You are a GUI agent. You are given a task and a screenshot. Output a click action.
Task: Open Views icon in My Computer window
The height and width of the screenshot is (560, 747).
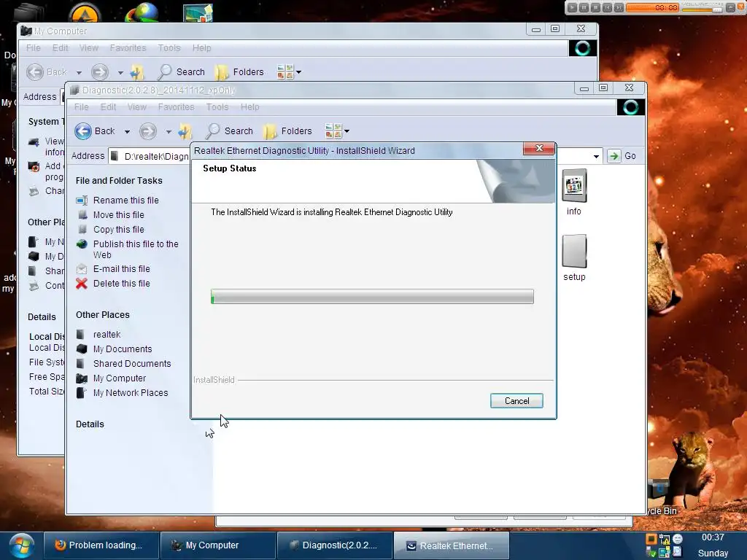point(285,71)
